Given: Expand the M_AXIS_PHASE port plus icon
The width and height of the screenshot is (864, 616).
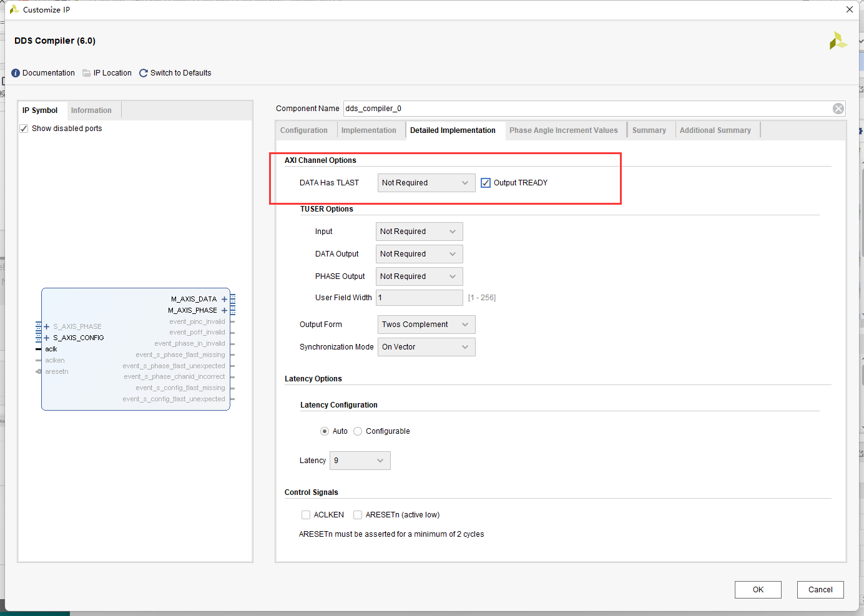Looking at the screenshot, I should pos(224,310).
